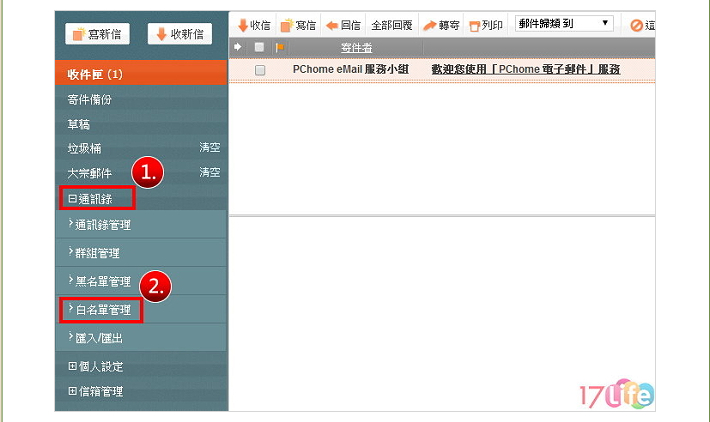Toggle the select-all checkbox in list header

pos(259,47)
